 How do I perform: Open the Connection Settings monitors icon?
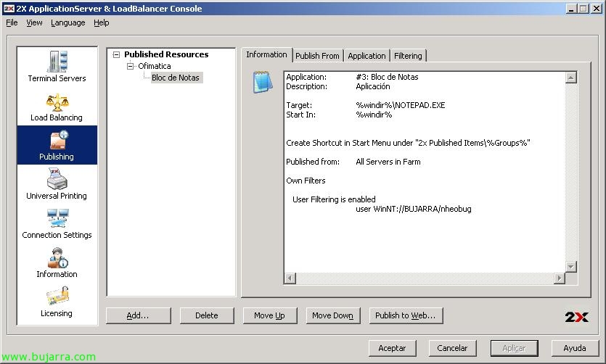pos(57,218)
